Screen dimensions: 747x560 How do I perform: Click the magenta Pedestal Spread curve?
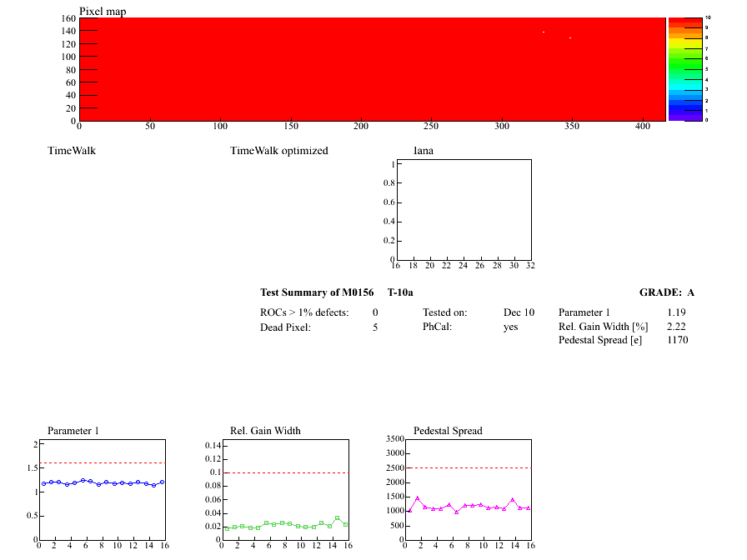pos(469,505)
